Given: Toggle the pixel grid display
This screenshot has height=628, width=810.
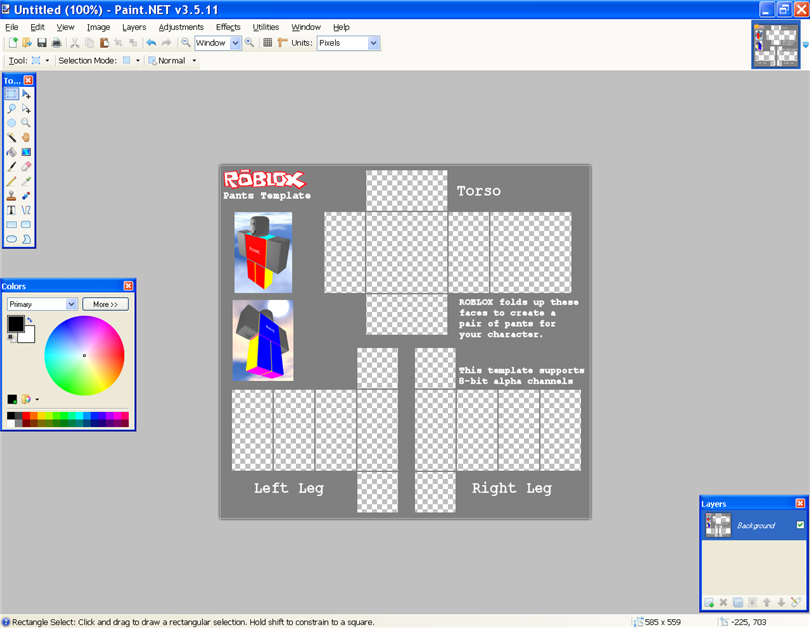Looking at the screenshot, I should (x=268, y=43).
